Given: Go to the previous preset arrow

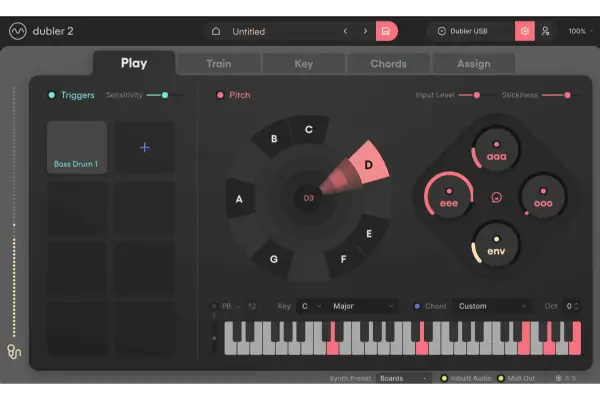Looking at the screenshot, I should pyautogui.click(x=345, y=31).
